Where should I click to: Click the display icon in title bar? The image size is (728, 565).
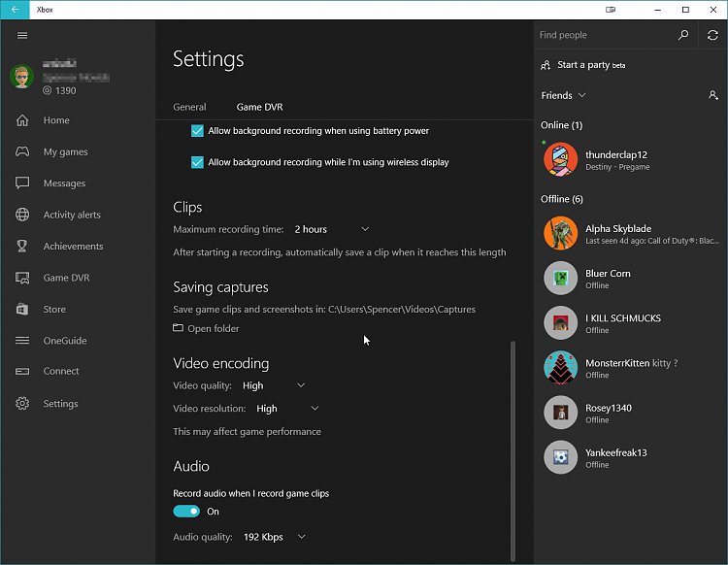pos(611,10)
